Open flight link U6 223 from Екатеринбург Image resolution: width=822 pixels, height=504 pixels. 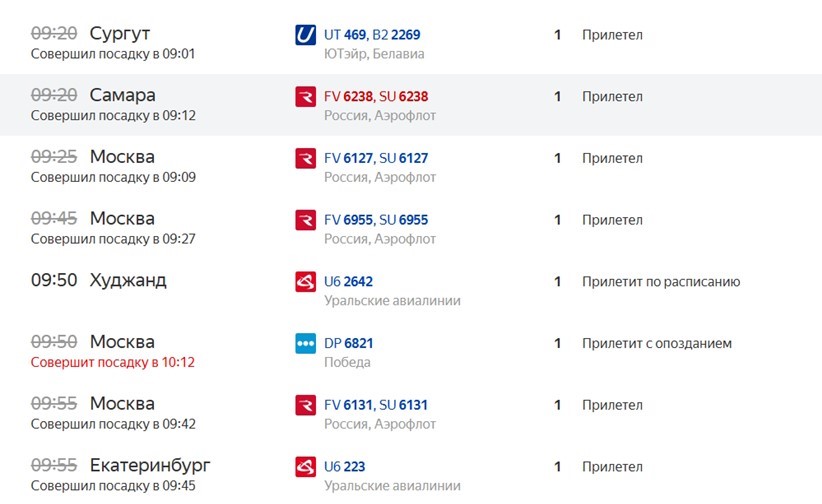(x=344, y=467)
